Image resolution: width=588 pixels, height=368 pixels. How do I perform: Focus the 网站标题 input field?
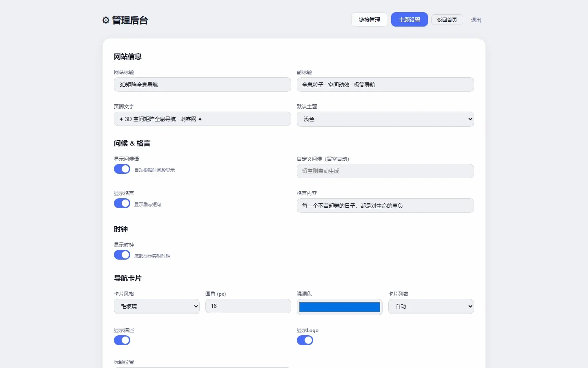click(x=203, y=85)
